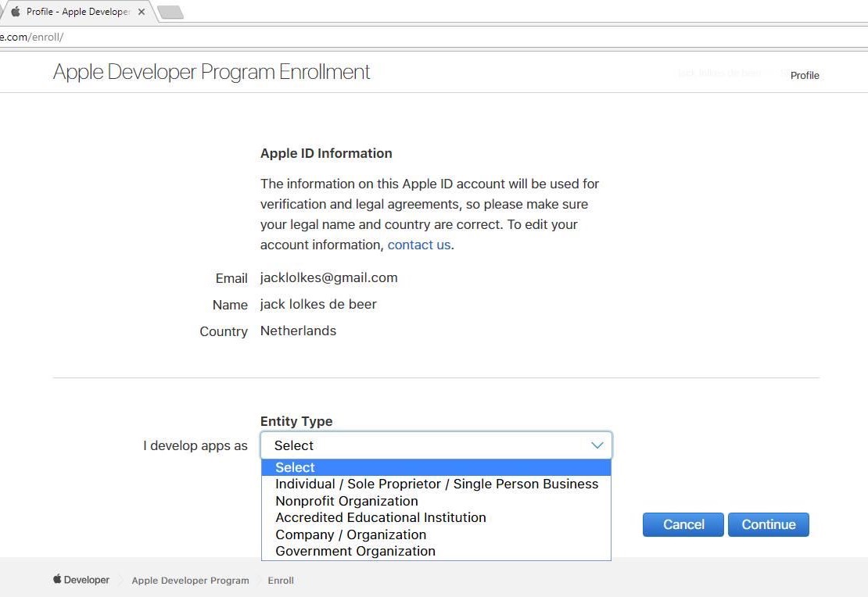Image resolution: width=868 pixels, height=597 pixels.
Task: Click the Apple Developer Program Enrollment heading
Action: pos(211,72)
